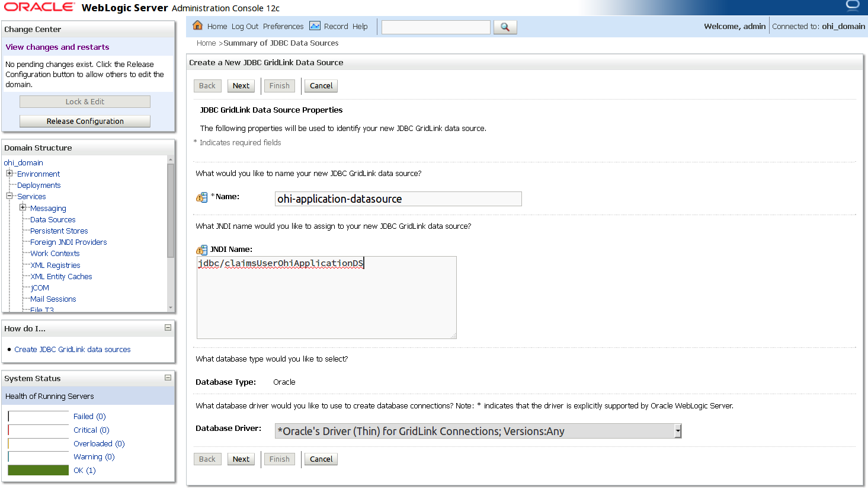
Task: Open Messaging tree item
Action: point(48,209)
